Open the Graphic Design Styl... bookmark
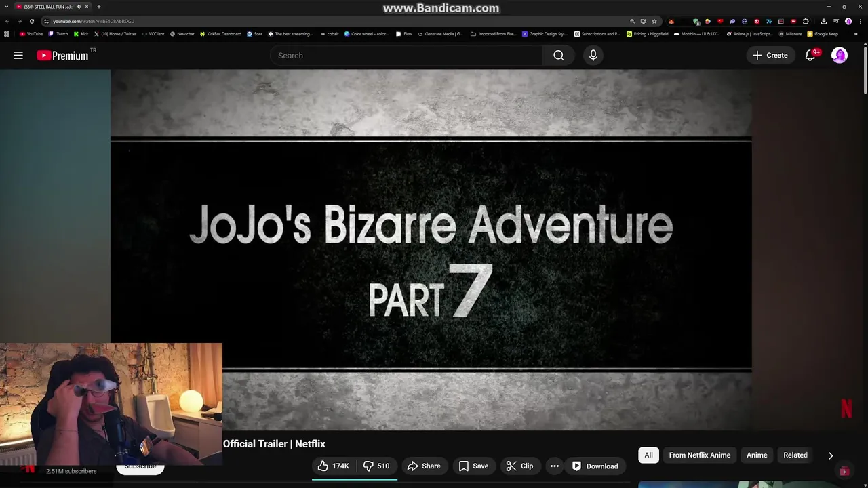The height and width of the screenshot is (488, 868). tap(545, 33)
